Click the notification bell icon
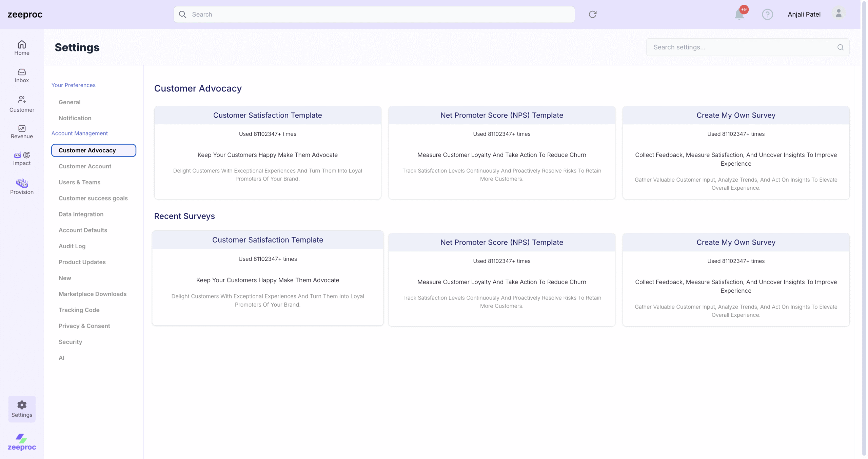The height and width of the screenshot is (459, 868). (739, 15)
